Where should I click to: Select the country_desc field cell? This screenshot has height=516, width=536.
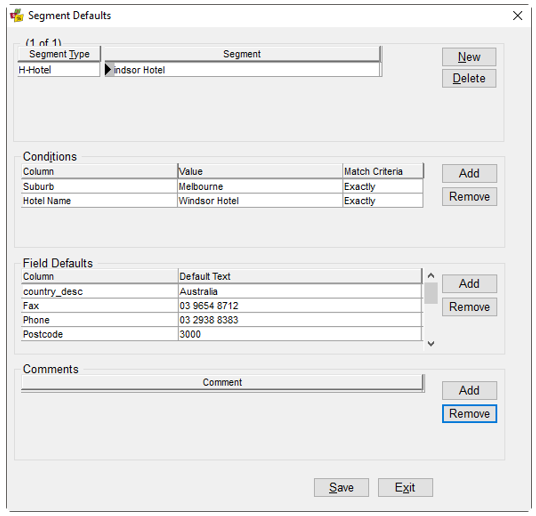click(x=99, y=292)
